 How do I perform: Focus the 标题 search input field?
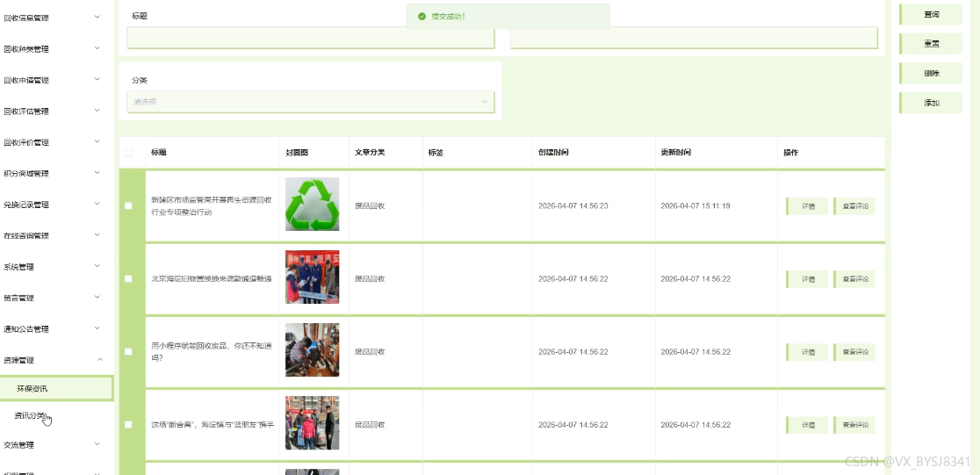click(x=311, y=38)
